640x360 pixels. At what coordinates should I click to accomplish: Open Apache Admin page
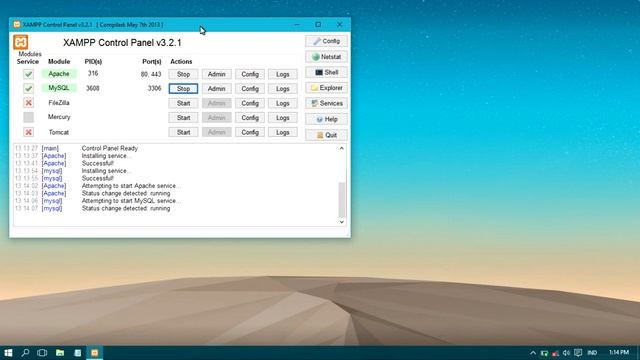point(216,74)
